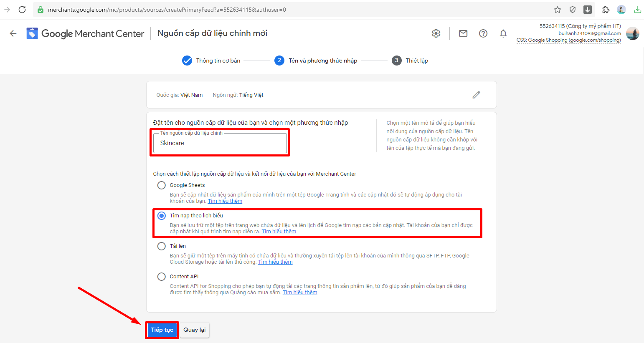Click the back arrow beside Merchant Center logo
Viewport: 644px width, 343px height.
coord(13,33)
